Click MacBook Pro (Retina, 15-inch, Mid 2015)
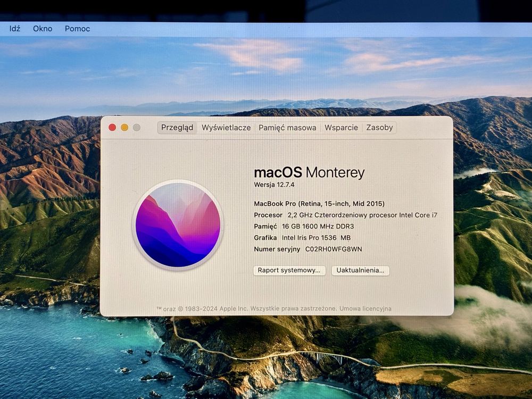Screen dimensions: 532x399 (319, 204)
